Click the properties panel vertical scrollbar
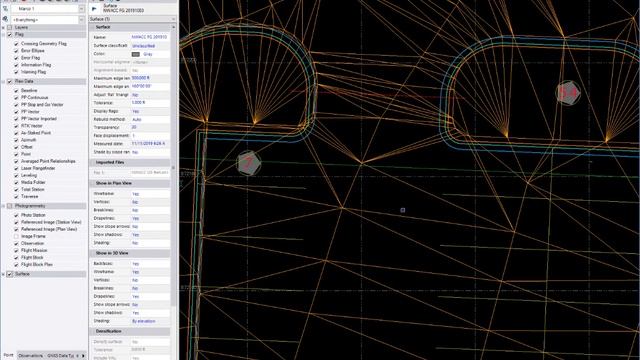This screenshot has width=640, height=360. point(173,167)
